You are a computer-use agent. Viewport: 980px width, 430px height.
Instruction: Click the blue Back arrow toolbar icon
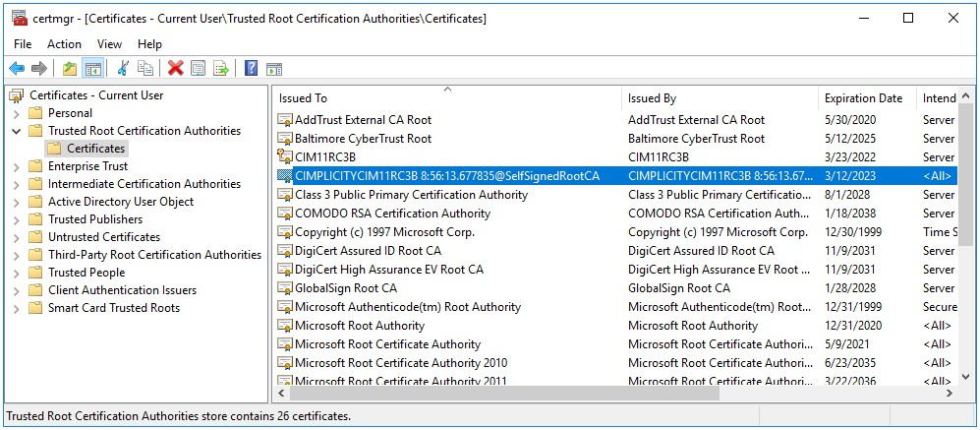pyautogui.click(x=17, y=68)
